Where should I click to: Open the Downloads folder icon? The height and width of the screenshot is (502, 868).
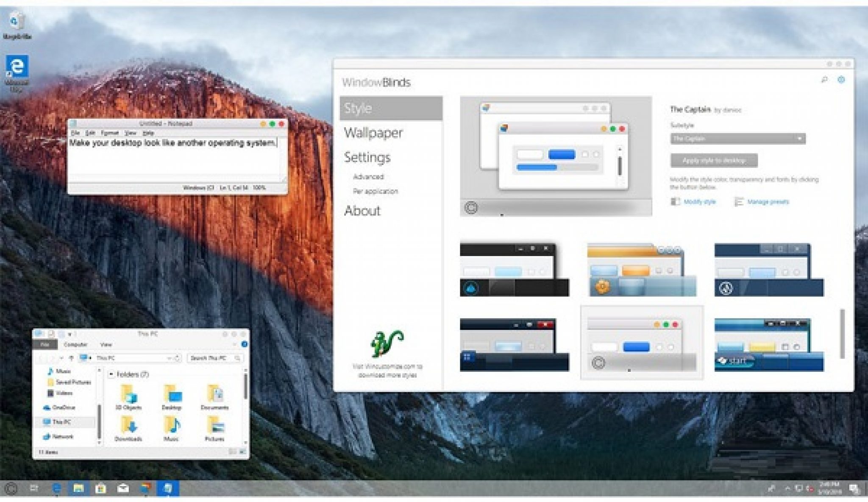[x=128, y=427]
